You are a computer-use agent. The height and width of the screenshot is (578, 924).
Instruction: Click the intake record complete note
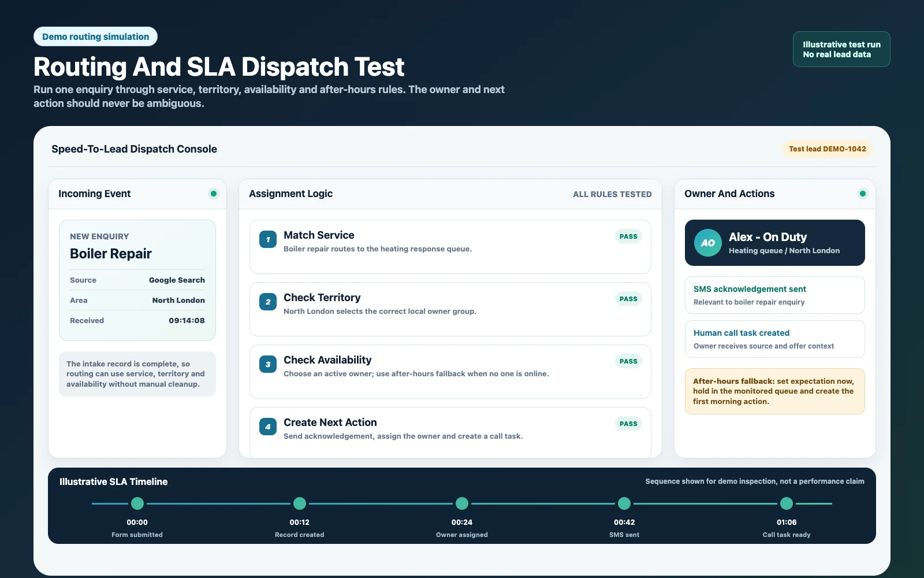[x=137, y=374]
